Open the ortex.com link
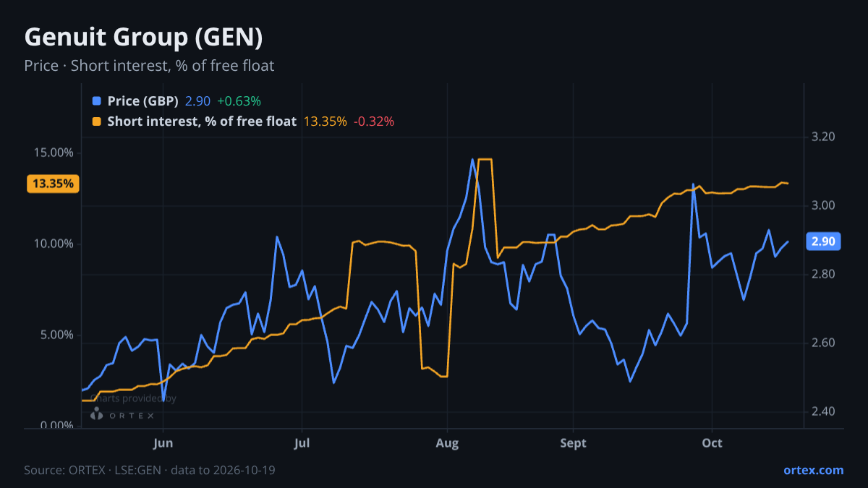868x488 pixels. [x=813, y=470]
